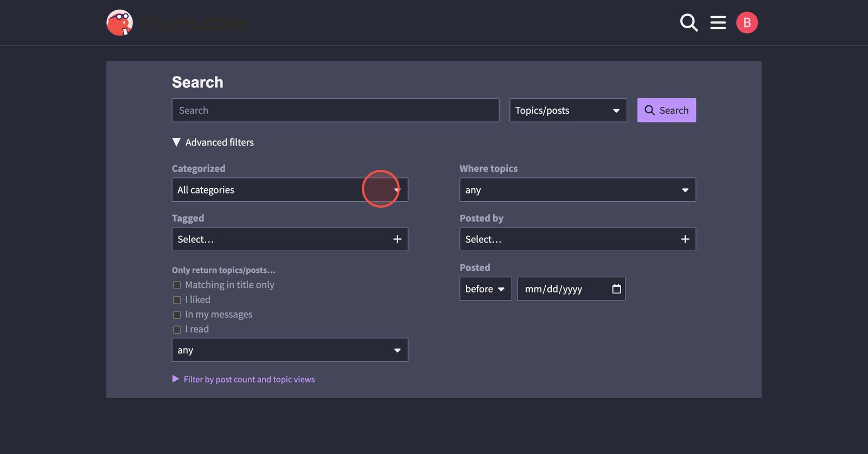Screen dimensions: 868x454
Task: Collapse the Advanced filters section
Action: 213,142
